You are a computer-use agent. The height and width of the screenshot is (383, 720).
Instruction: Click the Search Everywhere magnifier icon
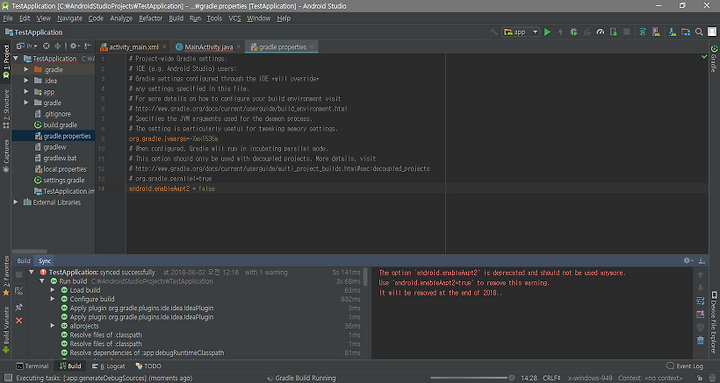699,32
